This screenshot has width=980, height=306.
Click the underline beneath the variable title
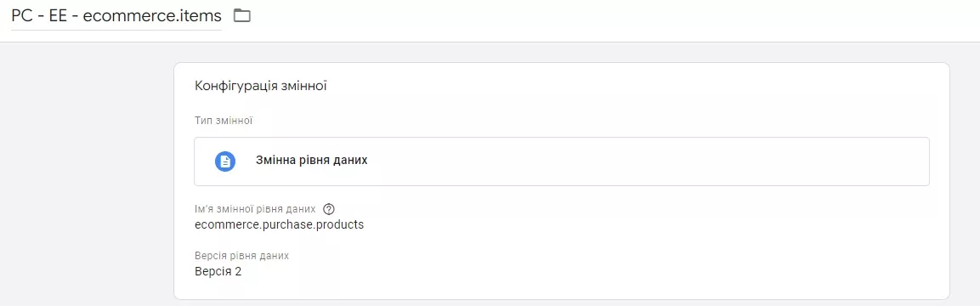(x=116, y=30)
